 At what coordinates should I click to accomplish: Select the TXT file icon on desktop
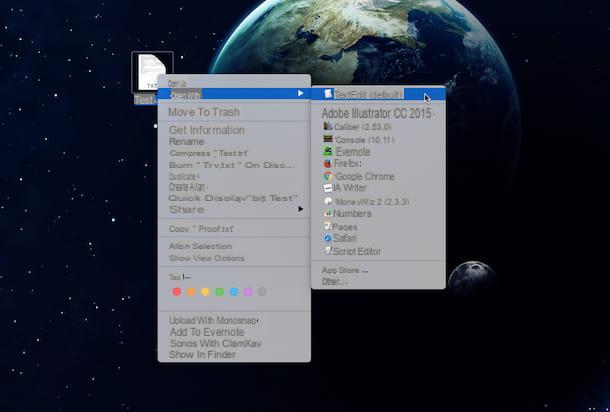[x=152, y=72]
